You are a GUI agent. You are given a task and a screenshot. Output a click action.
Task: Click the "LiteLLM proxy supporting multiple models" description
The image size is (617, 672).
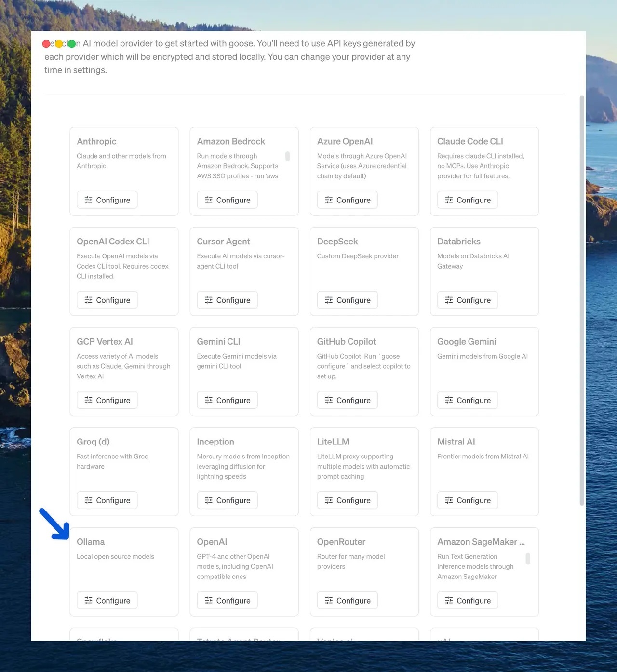[363, 466]
